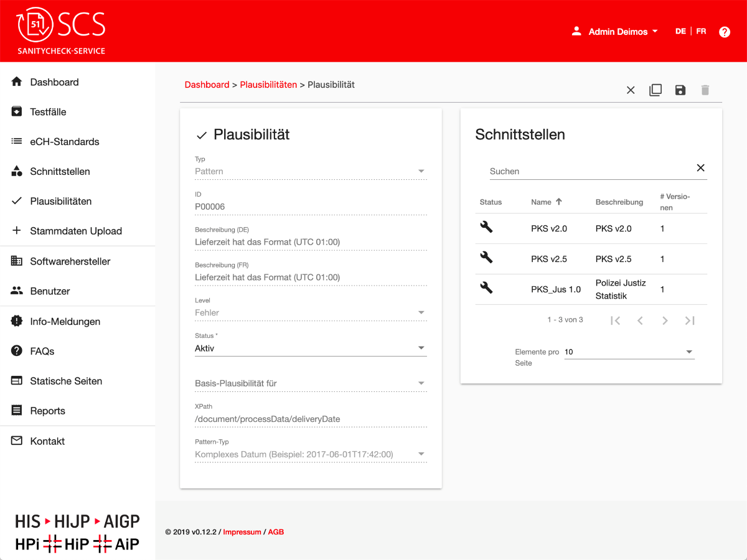Click the wrench icon for PKS_Jus 1.0
747x560 pixels.
[x=486, y=288]
